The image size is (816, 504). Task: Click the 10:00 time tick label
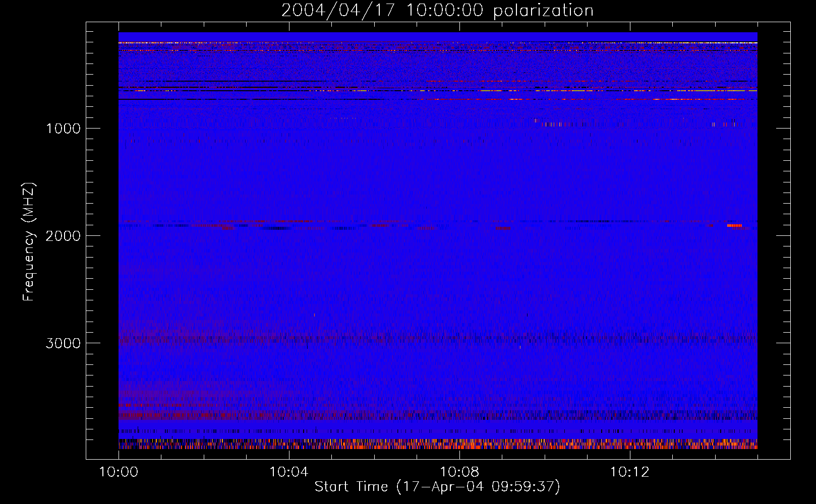(119, 472)
